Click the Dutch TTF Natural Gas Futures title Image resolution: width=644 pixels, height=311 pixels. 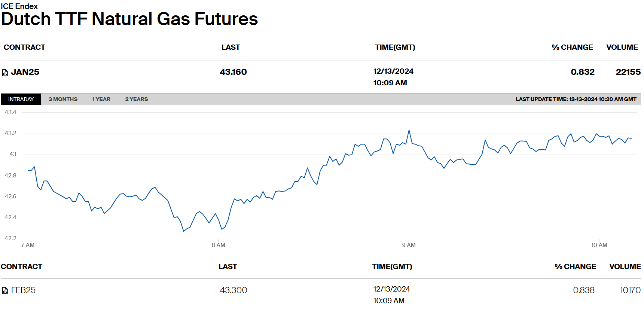pos(129,19)
